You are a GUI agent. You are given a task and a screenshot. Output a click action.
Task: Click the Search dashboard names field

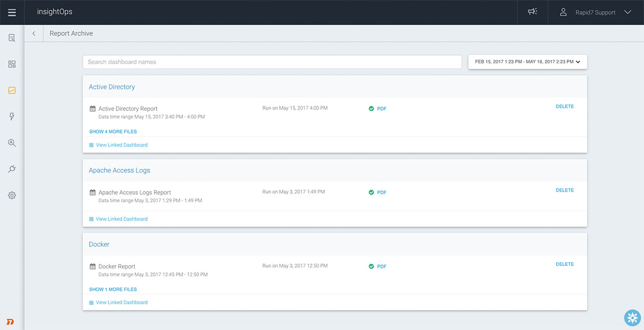pyautogui.click(x=272, y=62)
